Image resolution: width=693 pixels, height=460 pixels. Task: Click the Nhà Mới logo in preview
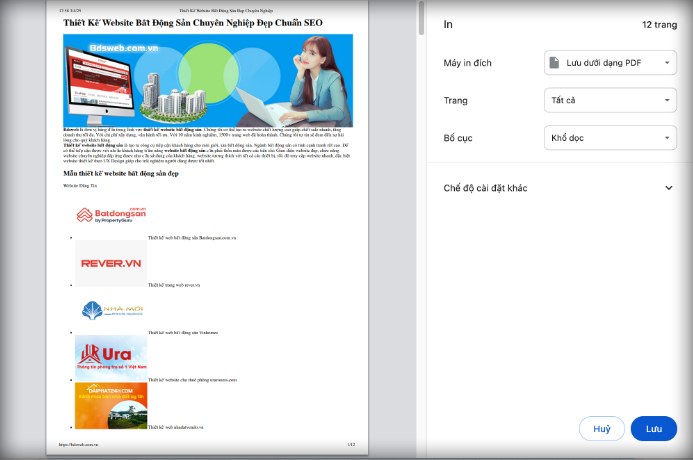tap(112, 310)
